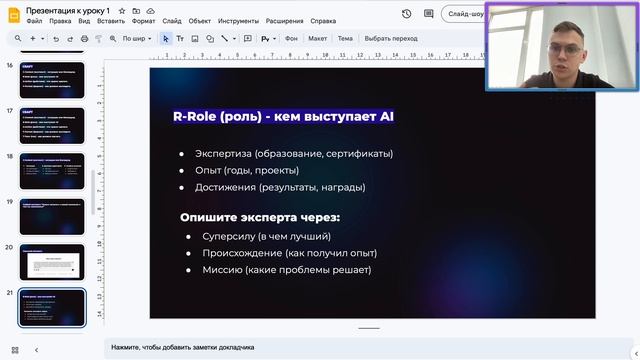This screenshot has height=360, width=640.
Task: Click the webcam video overlay
Action: [562, 46]
